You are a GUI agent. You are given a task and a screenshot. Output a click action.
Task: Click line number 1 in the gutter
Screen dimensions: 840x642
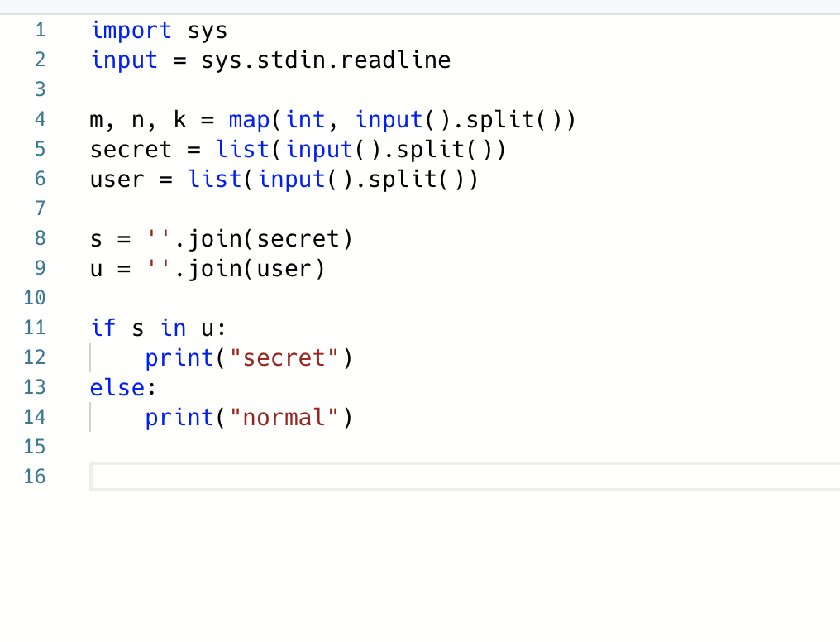click(41, 30)
